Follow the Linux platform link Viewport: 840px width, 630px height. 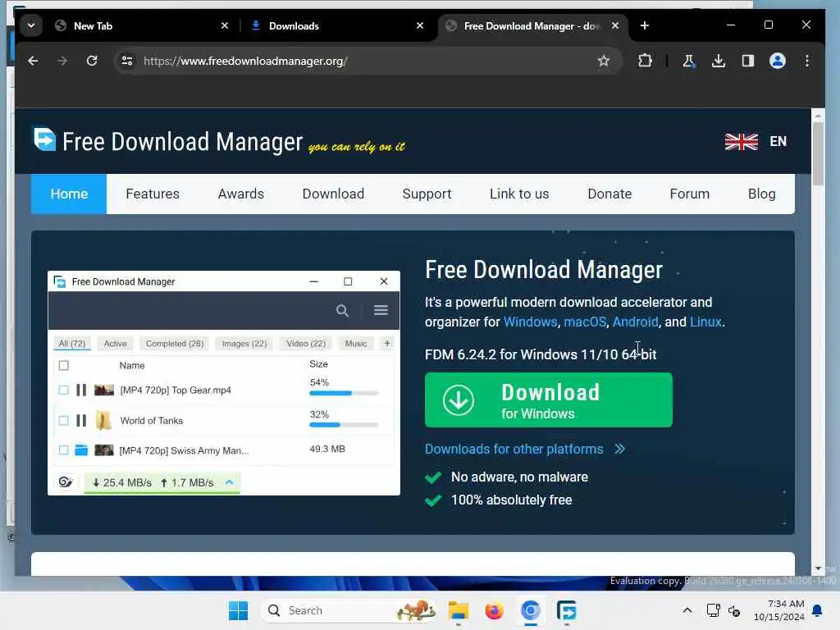point(705,322)
